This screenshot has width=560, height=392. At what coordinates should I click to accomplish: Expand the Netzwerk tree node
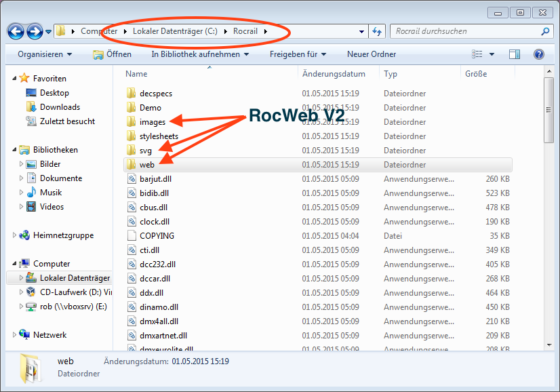pyautogui.click(x=15, y=335)
